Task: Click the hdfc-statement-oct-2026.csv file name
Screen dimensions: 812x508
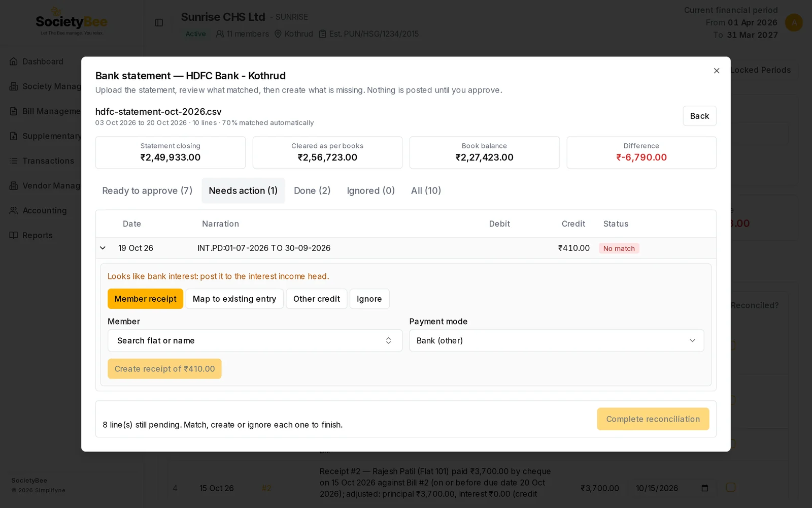Action: tap(158, 112)
